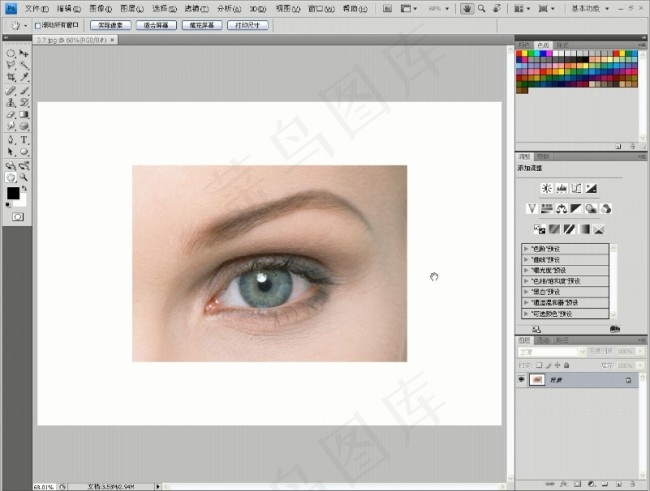Click the zoom percentage field in status bar
Screen dimensions: 650x491
[x=44, y=487]
